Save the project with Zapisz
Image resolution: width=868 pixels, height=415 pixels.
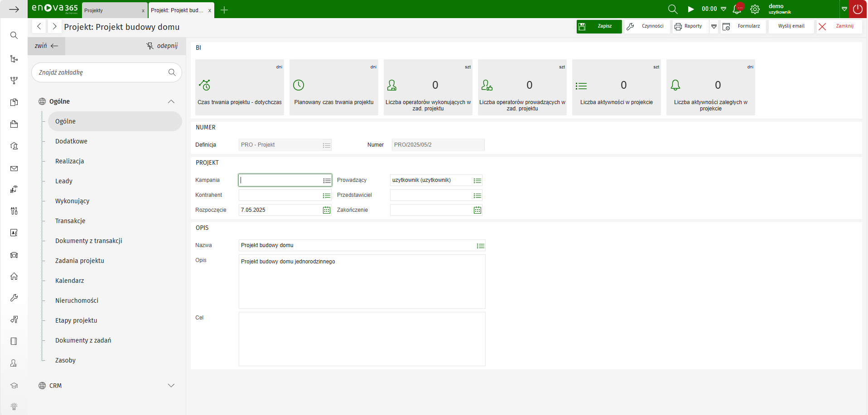[599, 26]
